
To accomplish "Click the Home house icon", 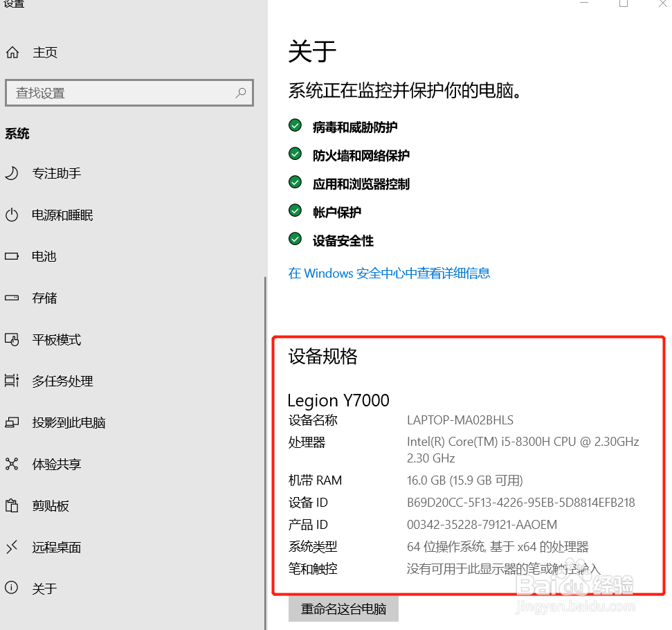I will [x=12, y=53].
